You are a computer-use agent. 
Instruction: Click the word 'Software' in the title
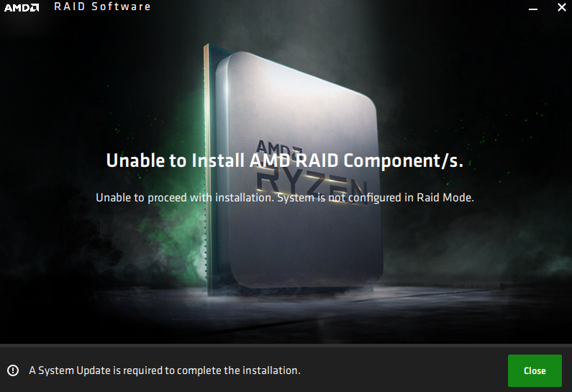121,6
